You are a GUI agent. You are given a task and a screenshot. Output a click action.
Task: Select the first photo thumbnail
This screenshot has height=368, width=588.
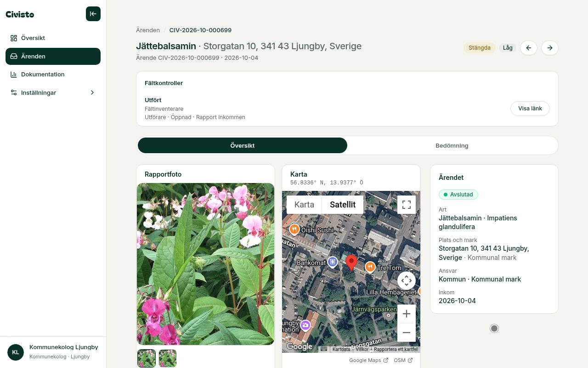tap(147, 358)
